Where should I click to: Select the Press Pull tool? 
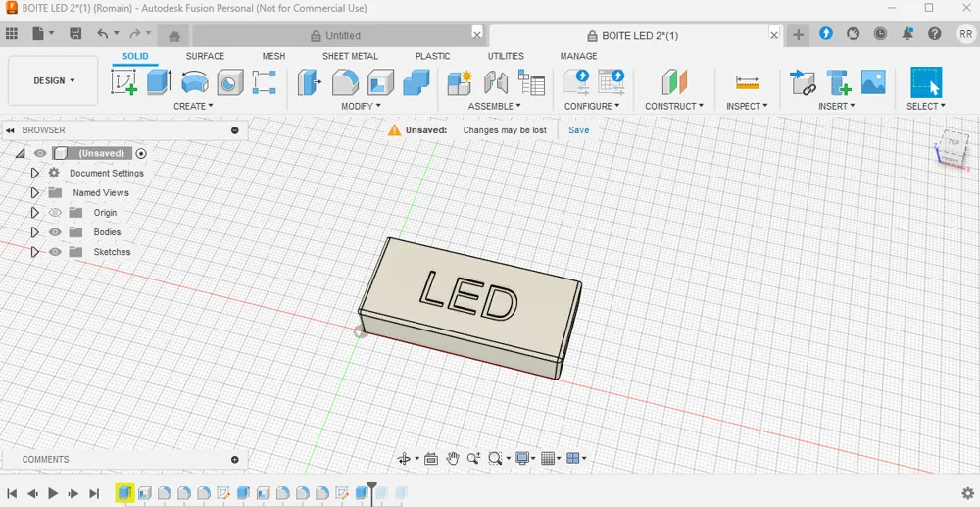pyautogui.click(x=309, y=82)
